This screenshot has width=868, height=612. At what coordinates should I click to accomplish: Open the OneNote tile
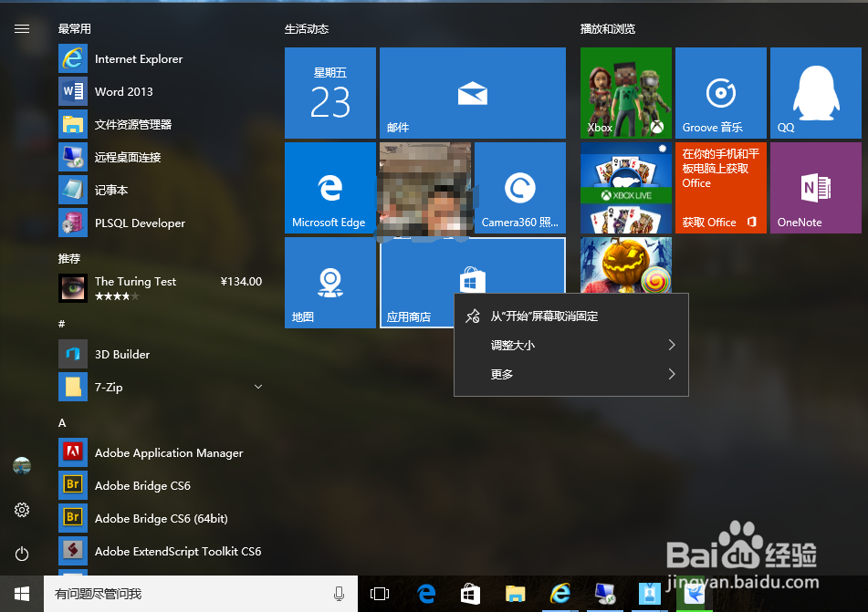pos(816,188)
